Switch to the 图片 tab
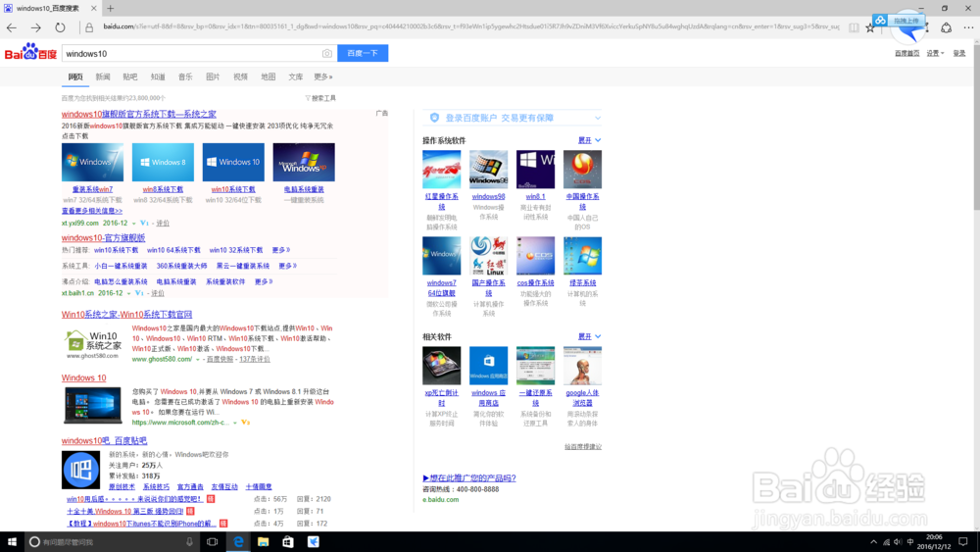Screen dimensions: 980x552 point(213,76)
